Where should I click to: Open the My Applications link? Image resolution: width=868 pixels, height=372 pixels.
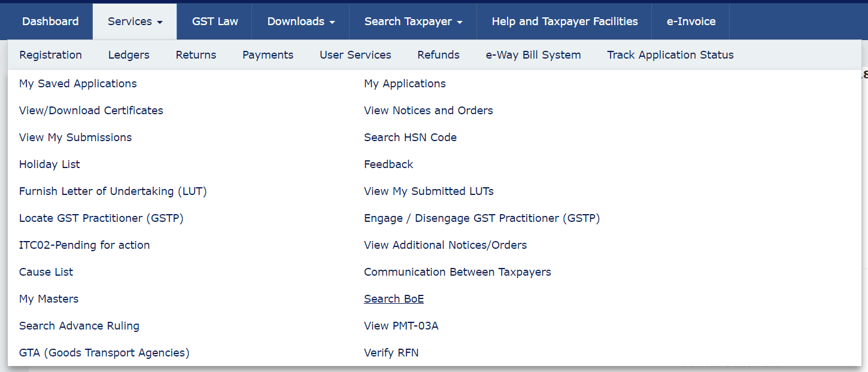pyautogui.click(x=405, y=84)
